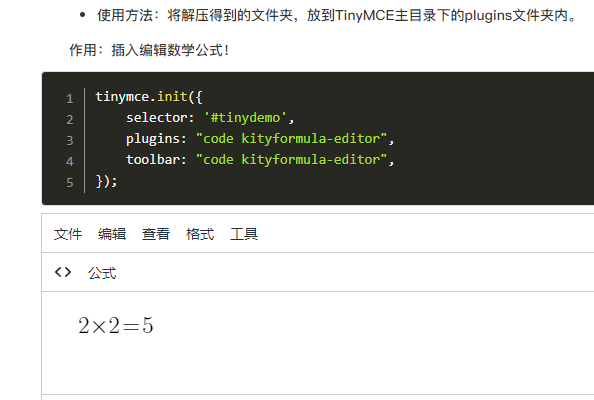Click the '#tinydemo' selector string
The height and width of the screenshot is (400, 594).
point(245,118)
